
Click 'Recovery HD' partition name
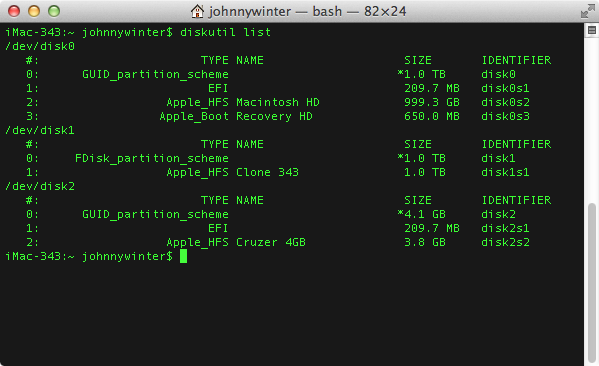(274, 116)
